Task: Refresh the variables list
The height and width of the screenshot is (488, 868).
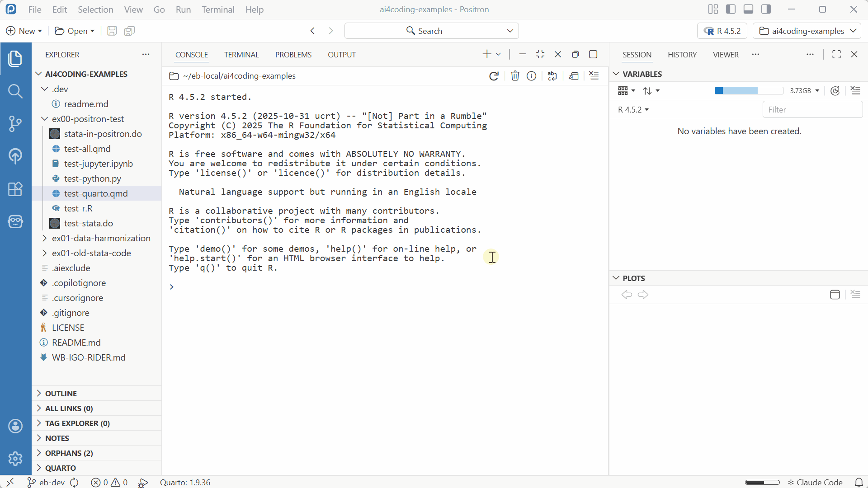Action: (x=835, y=91)
